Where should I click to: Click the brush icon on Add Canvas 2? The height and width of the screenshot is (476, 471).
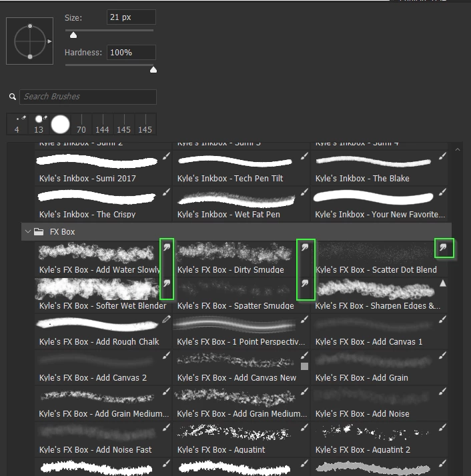click(167, 355)
